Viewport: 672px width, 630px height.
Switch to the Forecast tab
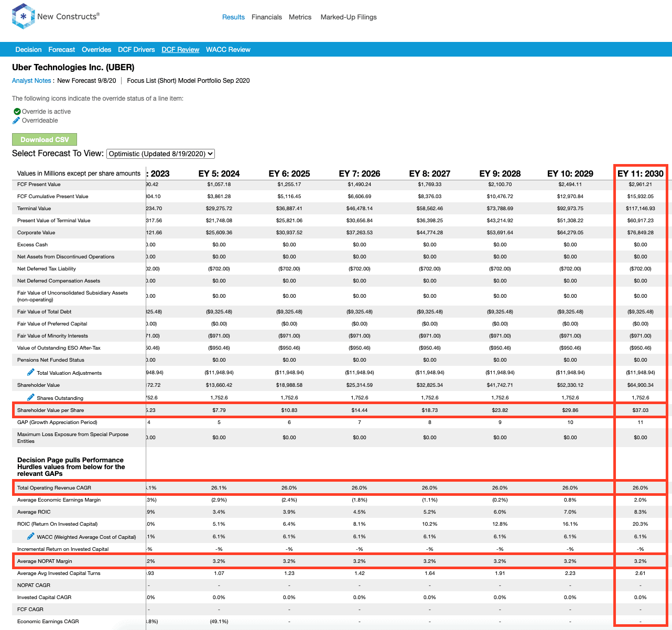tap(62, 49)
